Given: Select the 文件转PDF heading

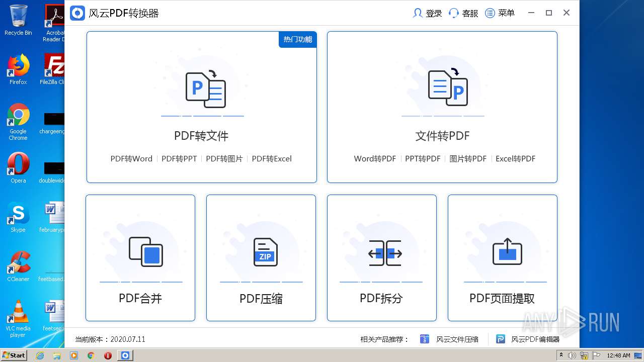Looking at the screenshot, I should tap(443, 136).
